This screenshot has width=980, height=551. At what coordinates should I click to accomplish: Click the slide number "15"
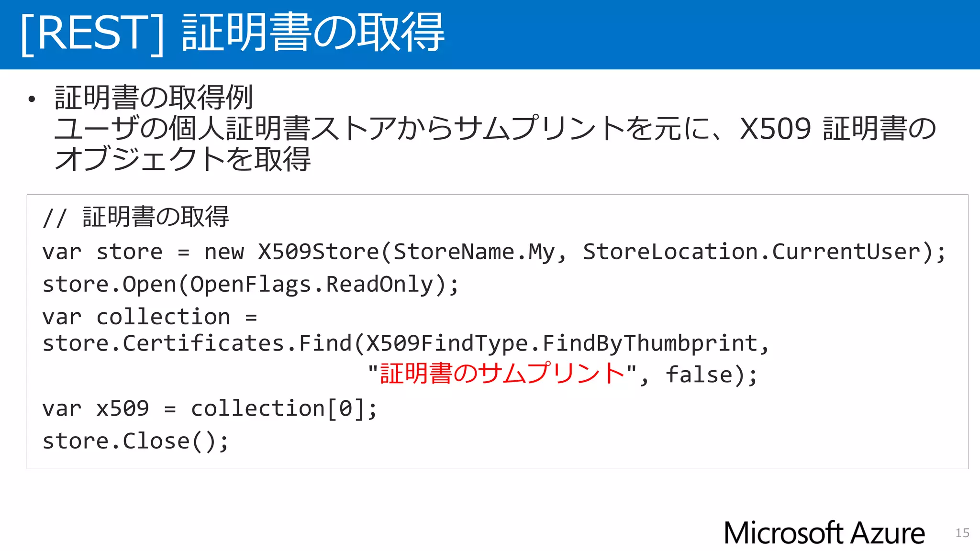click(962, 533)
